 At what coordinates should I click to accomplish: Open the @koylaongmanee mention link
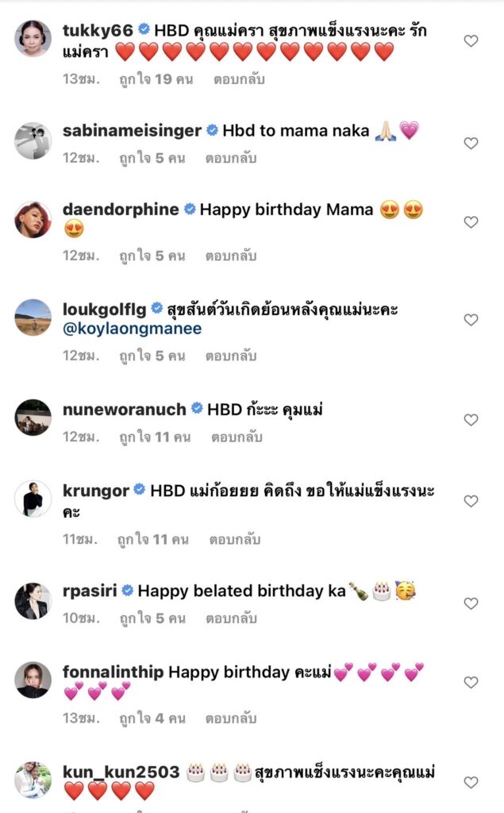coord(132,329)
